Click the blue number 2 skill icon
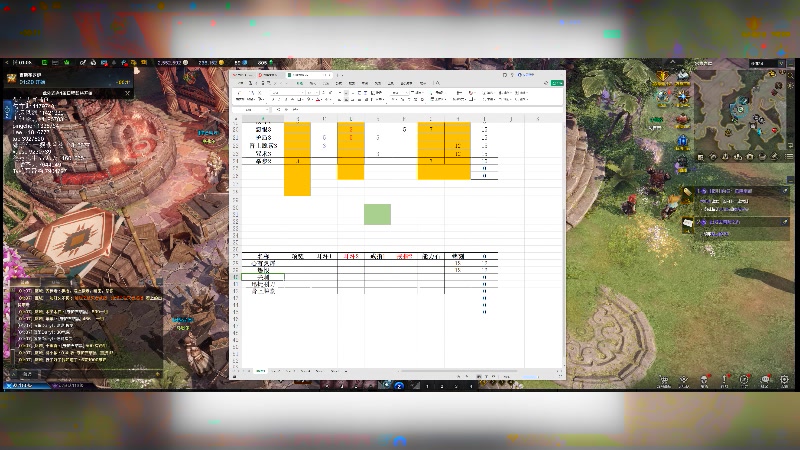This screenshot has height=450, width=800. tap(399, 386)
